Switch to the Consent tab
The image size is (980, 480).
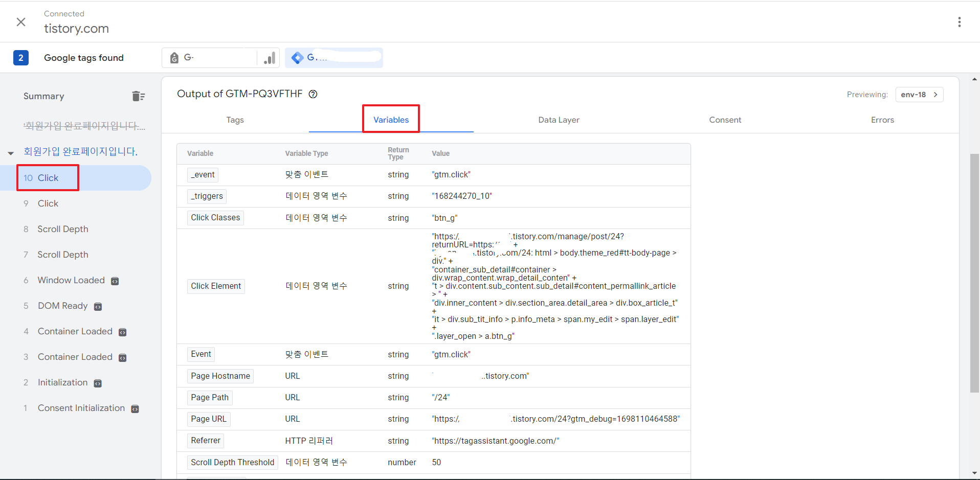coord(725,120)
